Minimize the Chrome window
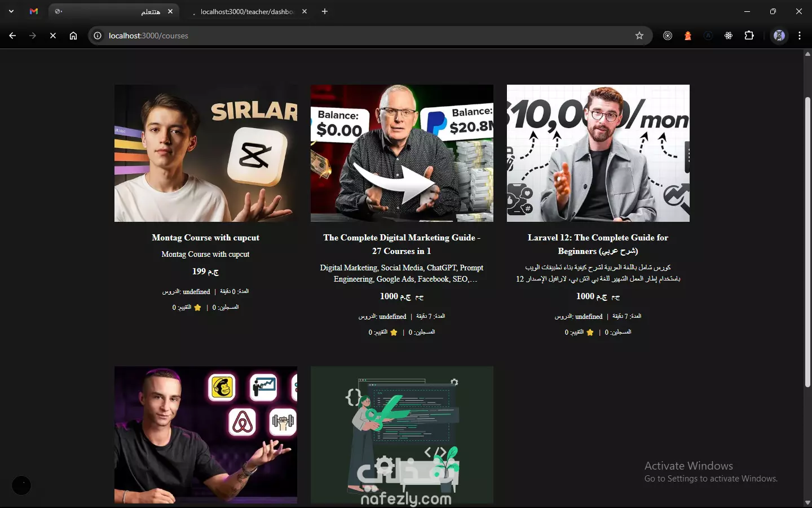 point(747,11)
